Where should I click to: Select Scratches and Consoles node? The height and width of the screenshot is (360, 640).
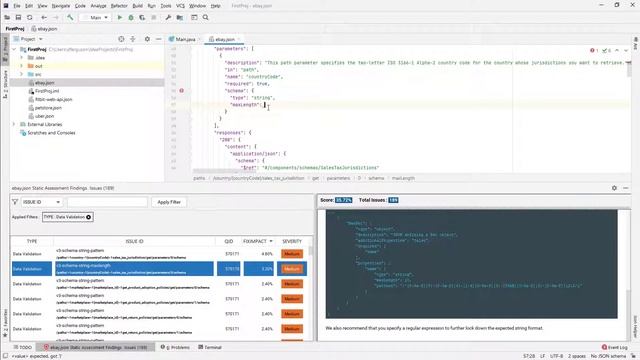[51, 133]
